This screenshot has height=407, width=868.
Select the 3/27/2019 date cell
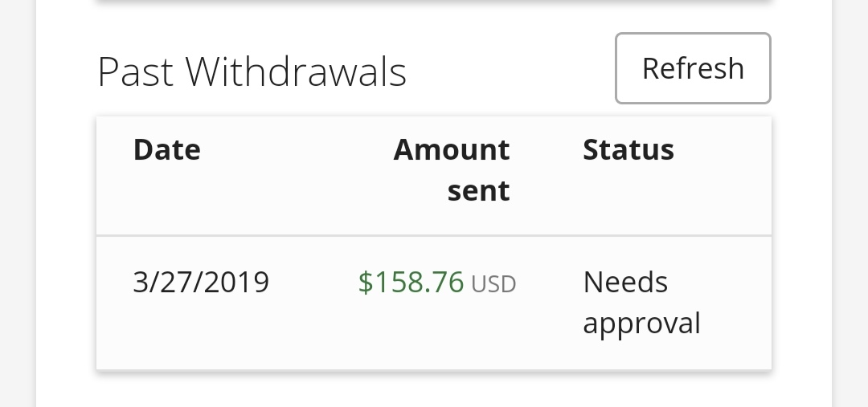(x=201, y=282)
